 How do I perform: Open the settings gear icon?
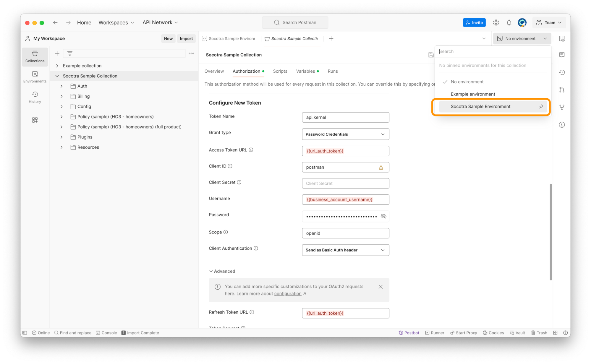coord(496,22)
